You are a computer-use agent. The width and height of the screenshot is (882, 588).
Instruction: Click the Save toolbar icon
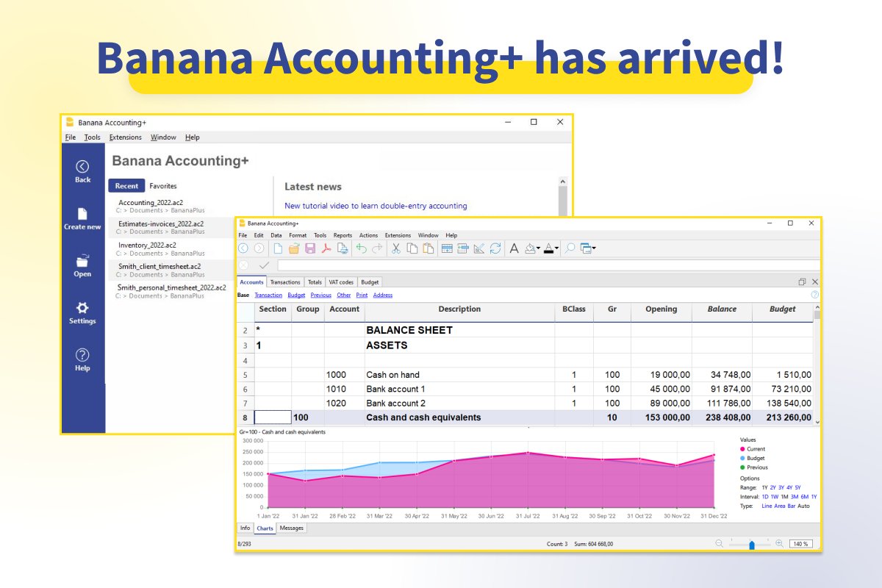click(309, 248)
